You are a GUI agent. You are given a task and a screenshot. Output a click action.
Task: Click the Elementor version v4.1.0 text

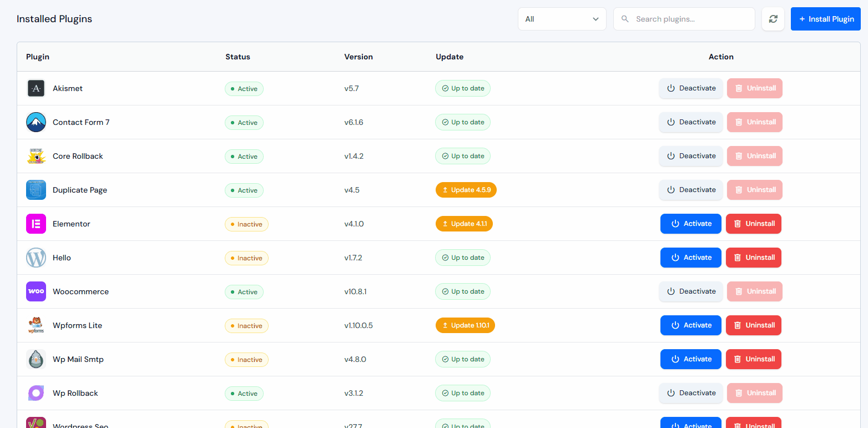[x=354, y=224]
